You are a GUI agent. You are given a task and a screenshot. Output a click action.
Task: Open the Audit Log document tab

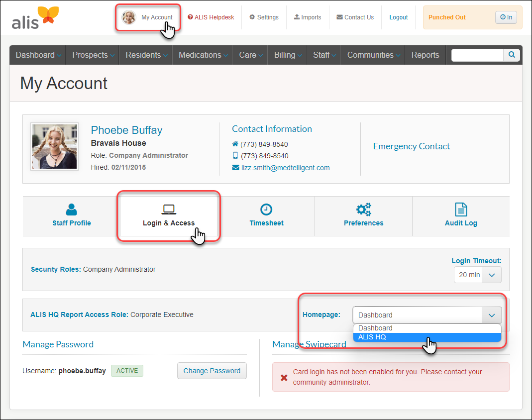[460, 215]
